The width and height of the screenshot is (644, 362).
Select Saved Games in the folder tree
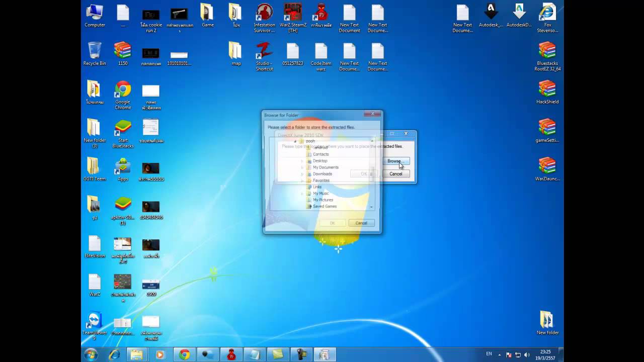tap(325, 207)
